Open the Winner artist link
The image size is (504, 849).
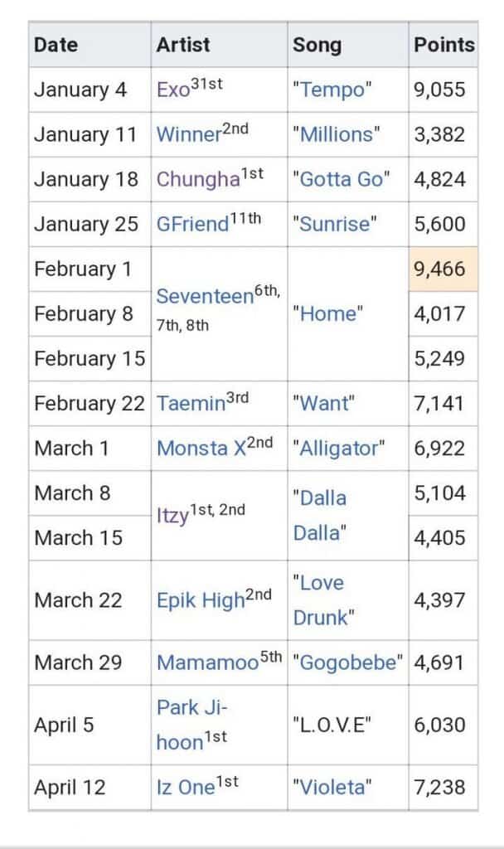tap(187, 135)
